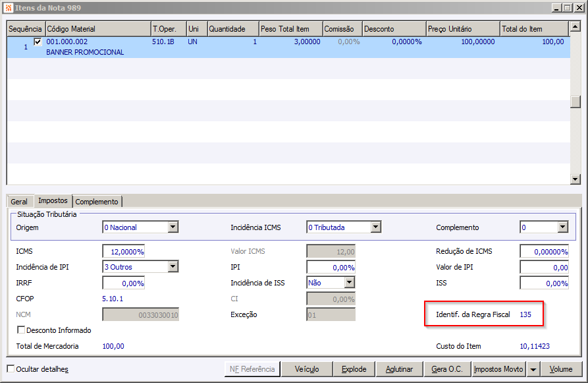
Task: Enable the Desconto Informado checkbox
Action: (x=21, y=330)
